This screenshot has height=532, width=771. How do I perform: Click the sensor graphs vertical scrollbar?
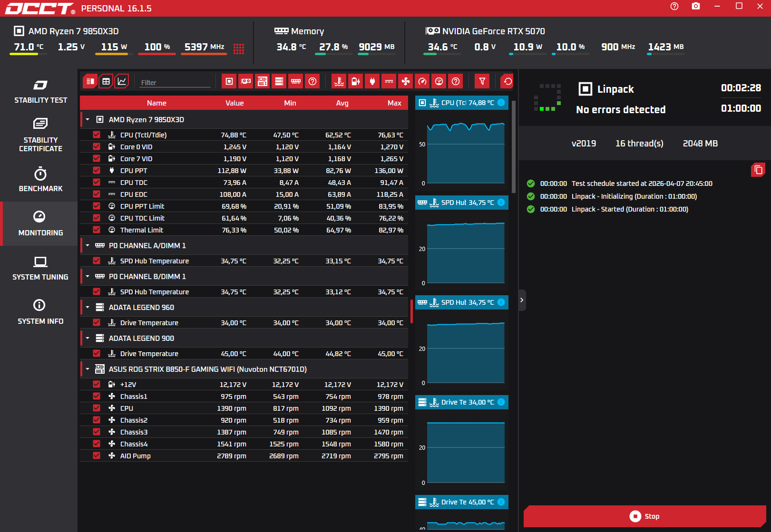pyautogui.click(x=513, y=146)
